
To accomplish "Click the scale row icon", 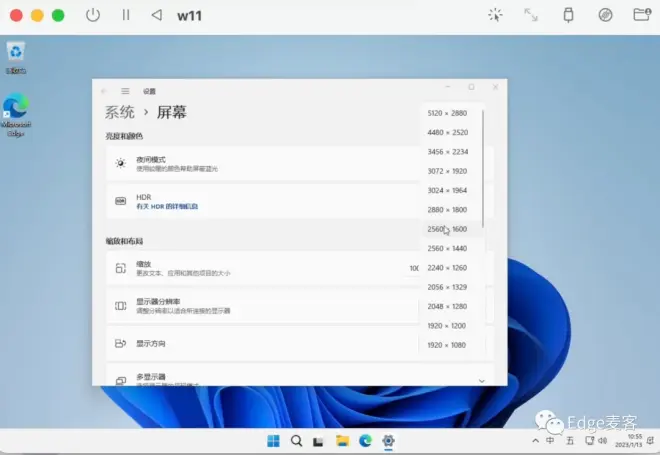I will pos(120,268).
